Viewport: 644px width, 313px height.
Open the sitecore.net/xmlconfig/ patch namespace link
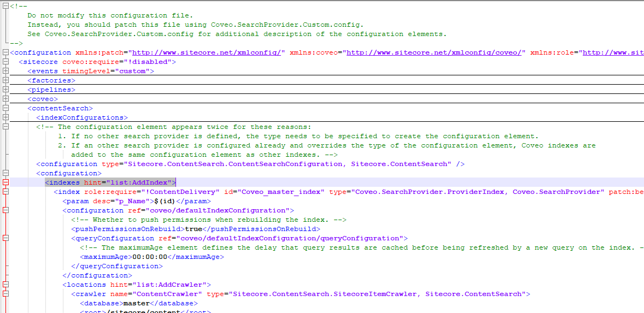[207, 52]
